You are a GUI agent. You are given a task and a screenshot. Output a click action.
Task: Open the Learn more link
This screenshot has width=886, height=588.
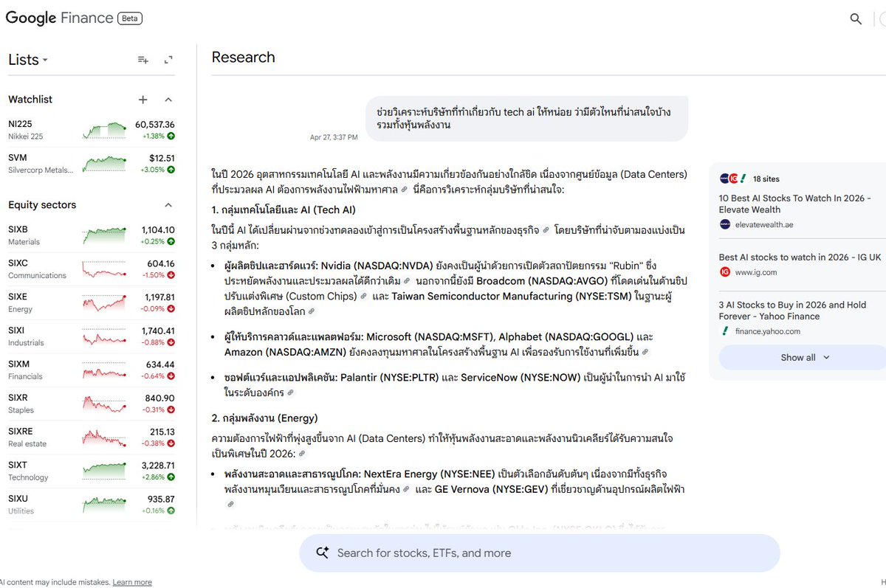point(132,582)
